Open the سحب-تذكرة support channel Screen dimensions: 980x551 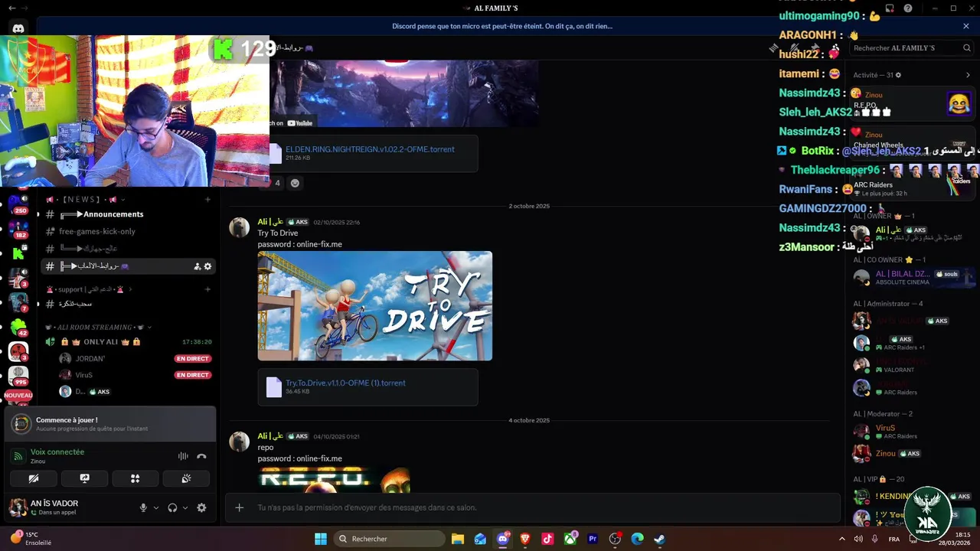click(128, 304)
